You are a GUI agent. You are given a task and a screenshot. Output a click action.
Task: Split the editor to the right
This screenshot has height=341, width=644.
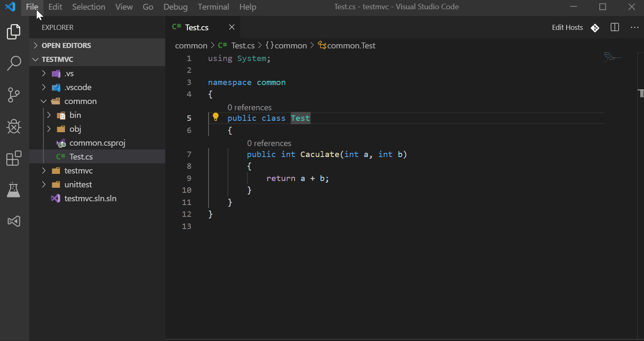(615, 27)
